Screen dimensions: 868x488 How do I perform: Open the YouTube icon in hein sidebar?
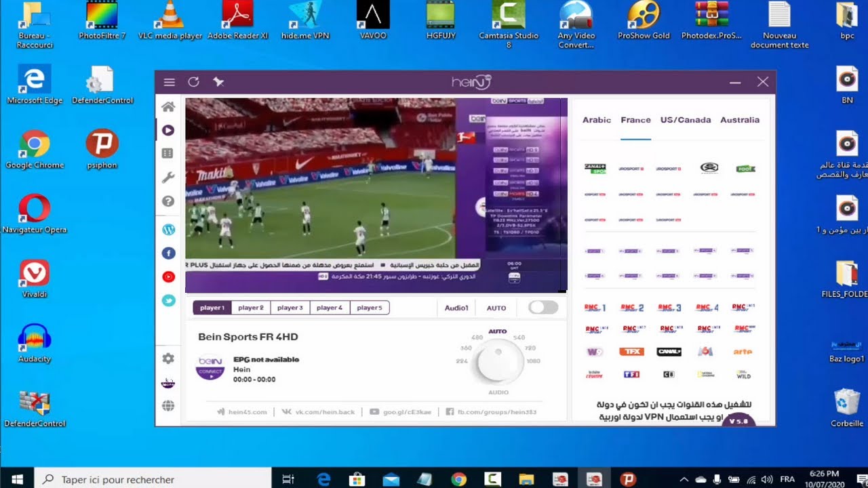(x=168, y=277)
